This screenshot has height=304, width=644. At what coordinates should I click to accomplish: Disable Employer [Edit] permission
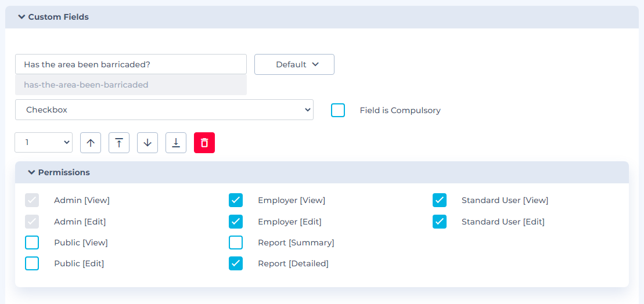tap(236, 222)
